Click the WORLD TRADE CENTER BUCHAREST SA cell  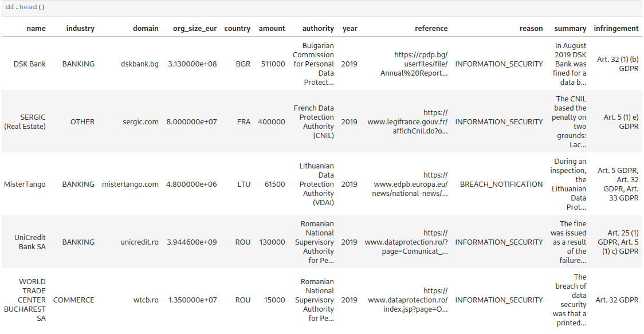pyautogui.click(x=25, y=300)
